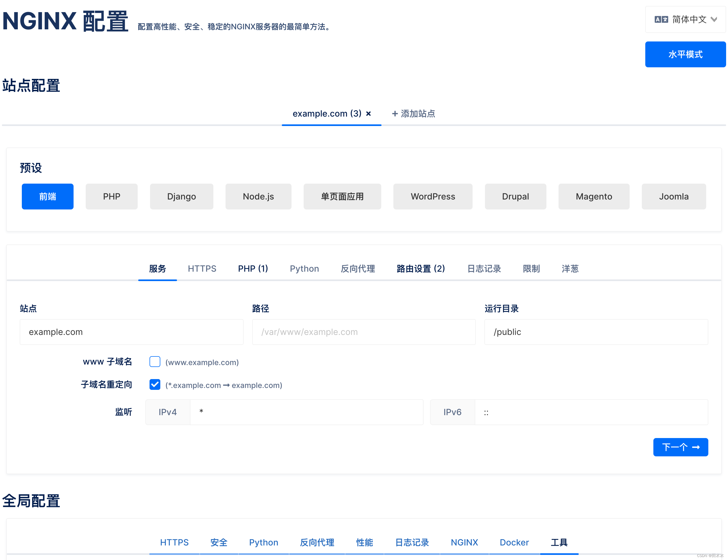Click the (www.example.com) checkbox label
Viewport: 728px width, 560px height.
(202, 362)
